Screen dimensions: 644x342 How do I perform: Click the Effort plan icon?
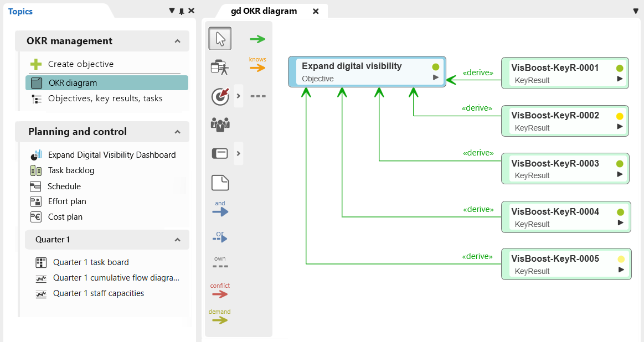(x=36, y=201)
